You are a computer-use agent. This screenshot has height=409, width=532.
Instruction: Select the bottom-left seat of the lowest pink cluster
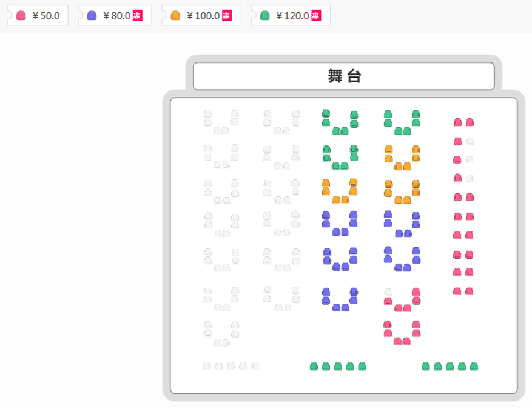(397, 341)
